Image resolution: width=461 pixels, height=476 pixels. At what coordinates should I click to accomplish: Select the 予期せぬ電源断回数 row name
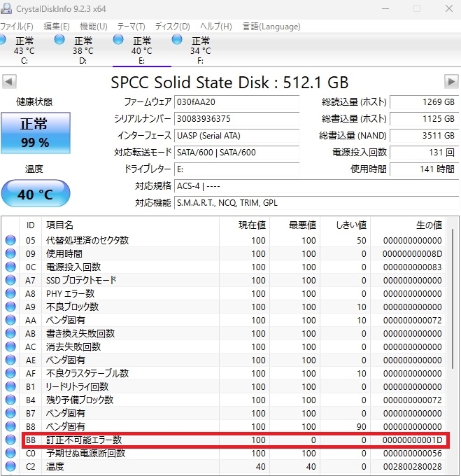86,453
